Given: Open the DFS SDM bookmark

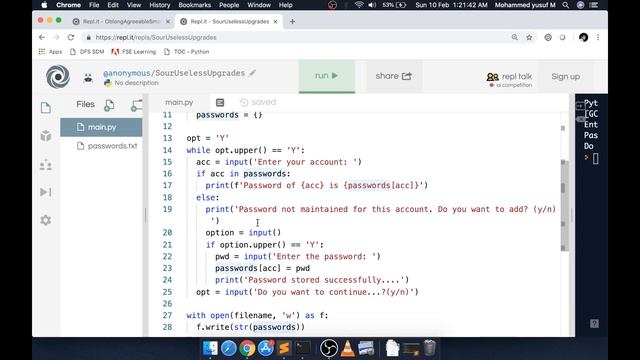Looking at the screenshot, I should [x=87, y=52].
